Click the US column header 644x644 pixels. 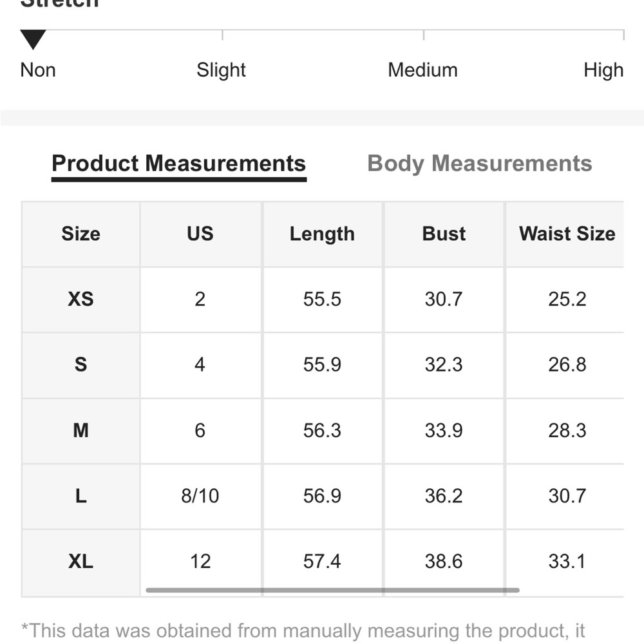[x=200, y=233]
